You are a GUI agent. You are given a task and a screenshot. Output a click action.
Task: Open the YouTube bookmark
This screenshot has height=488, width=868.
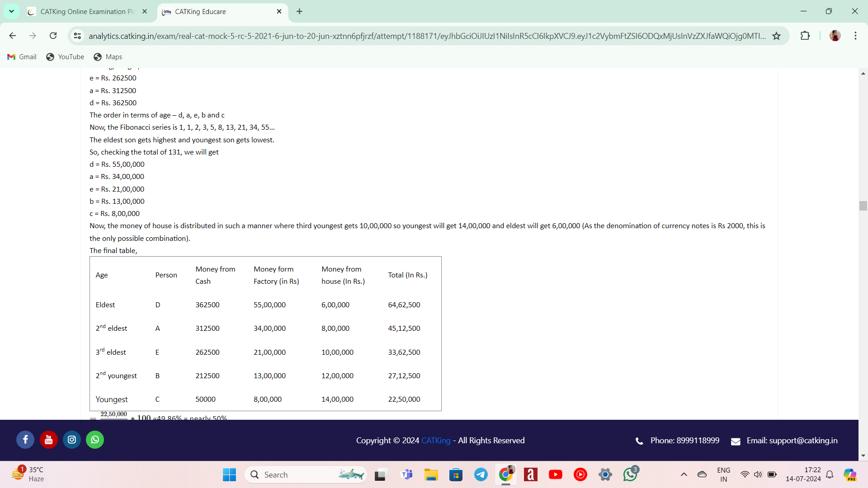coord(66,57)
